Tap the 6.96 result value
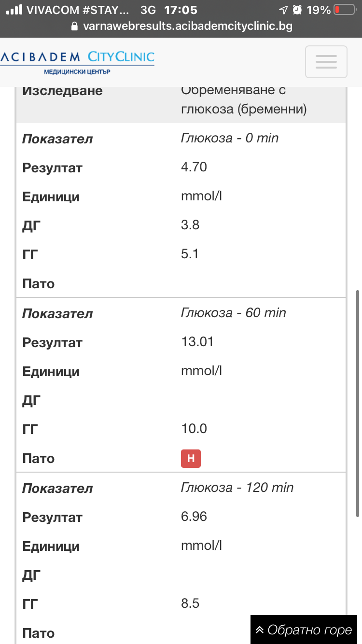This screenshot has width=362, height=644. tap(194, 517)
